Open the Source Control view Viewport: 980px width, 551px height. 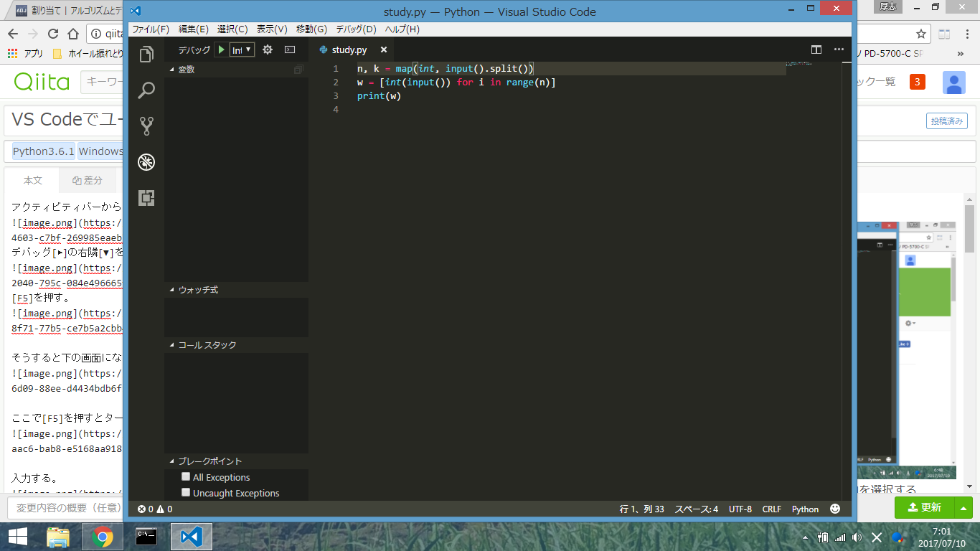[146, 126]
